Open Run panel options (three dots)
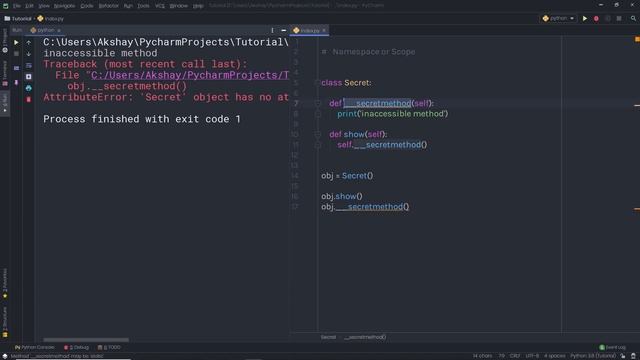This screenshot has width=640, height=360. coord(272,30)
